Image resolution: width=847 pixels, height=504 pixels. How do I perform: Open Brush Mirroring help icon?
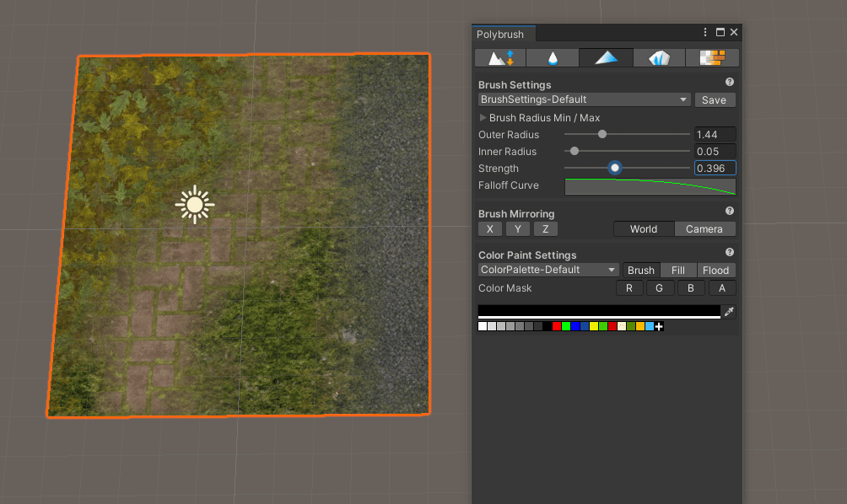[x=729, y=211]
